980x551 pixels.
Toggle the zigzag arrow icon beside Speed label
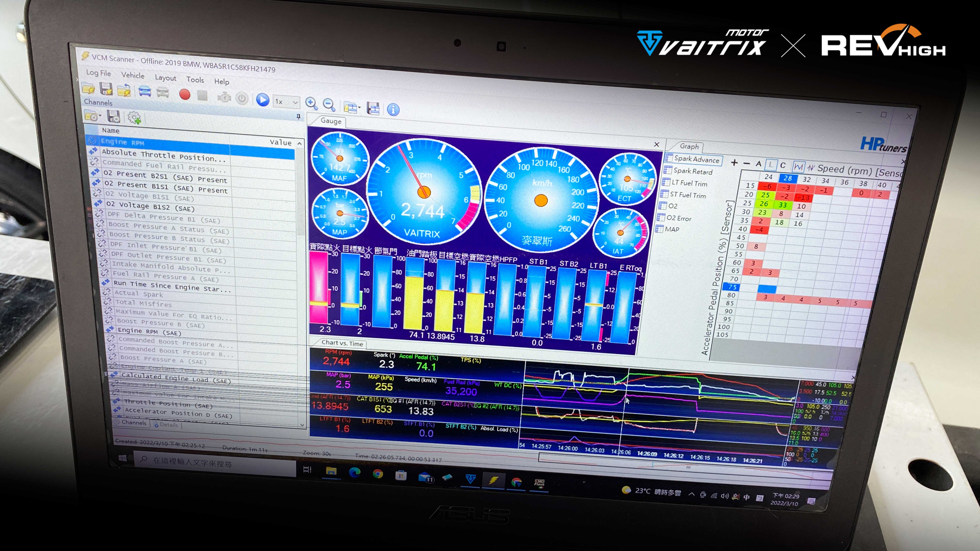point(811,168)
